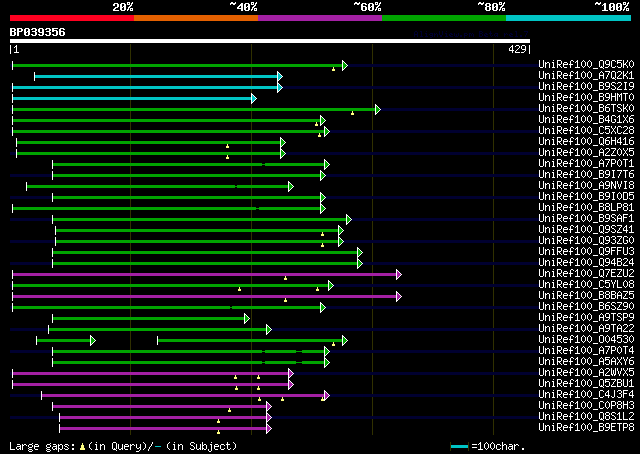640x454 pixels.
Task: Click the purple arrowhead of the Q7EZU2 alignment
Action: point(399,275)
